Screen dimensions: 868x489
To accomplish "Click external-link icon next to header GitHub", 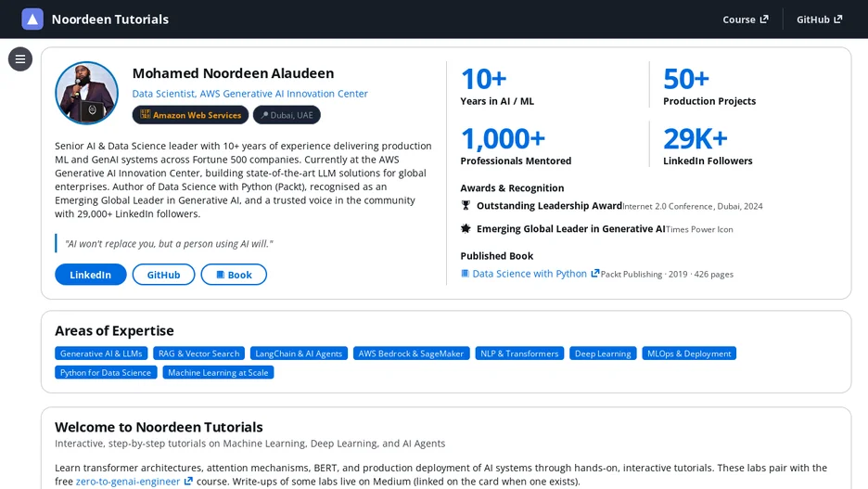I will coord(838,19).
